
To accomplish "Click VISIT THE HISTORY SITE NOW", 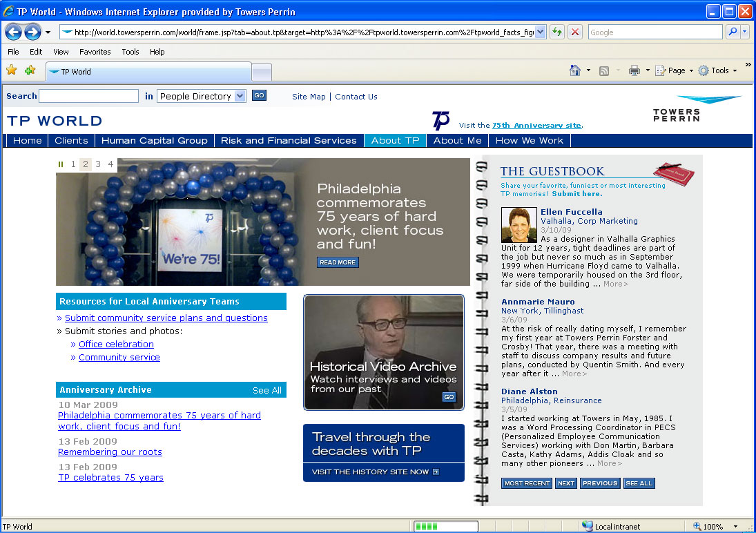I will point(376,472).
